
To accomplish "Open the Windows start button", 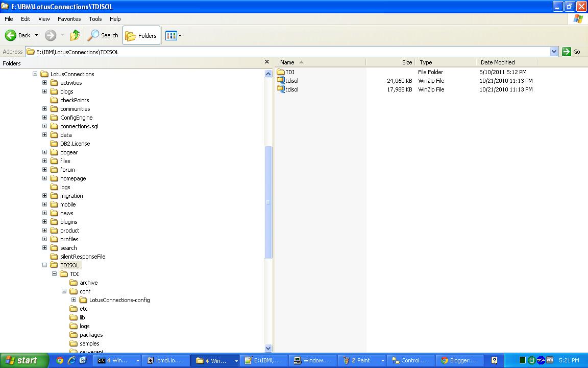I will (x=24, y=360).
